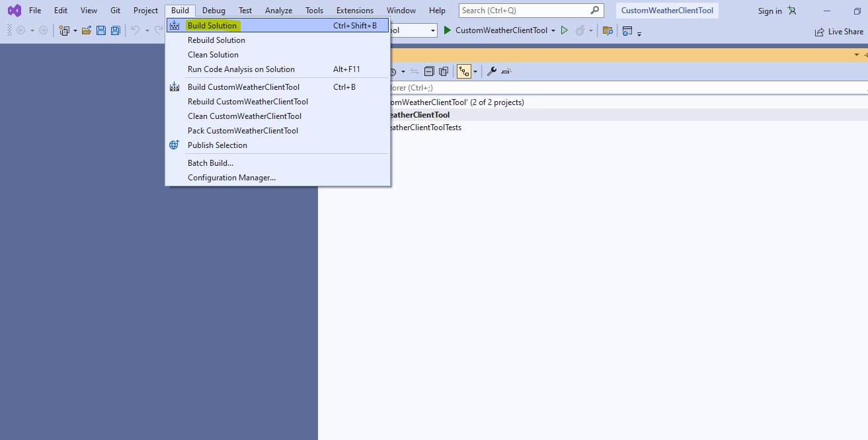This screenshot has height=440, width=868.
Task: Toggle Show All Files in Solution Explorer
Action: point(444,71)
